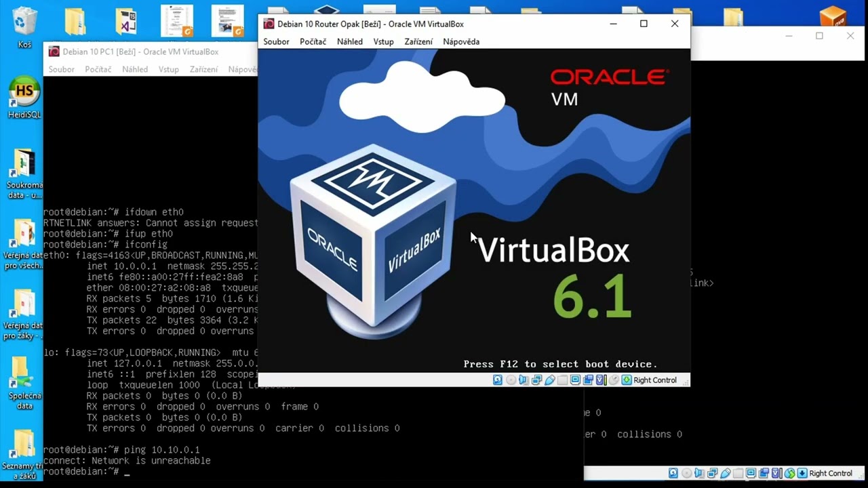Open Soubor menu in Debian 10 PC1 window
Viewport: 868px width, 488px height.
61,69
